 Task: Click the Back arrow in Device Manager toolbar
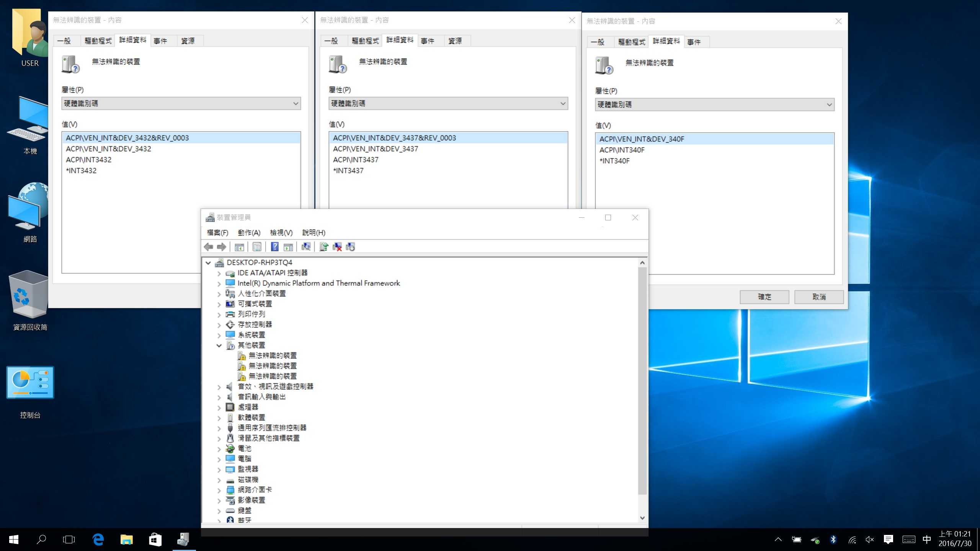(x=209, y=247)
